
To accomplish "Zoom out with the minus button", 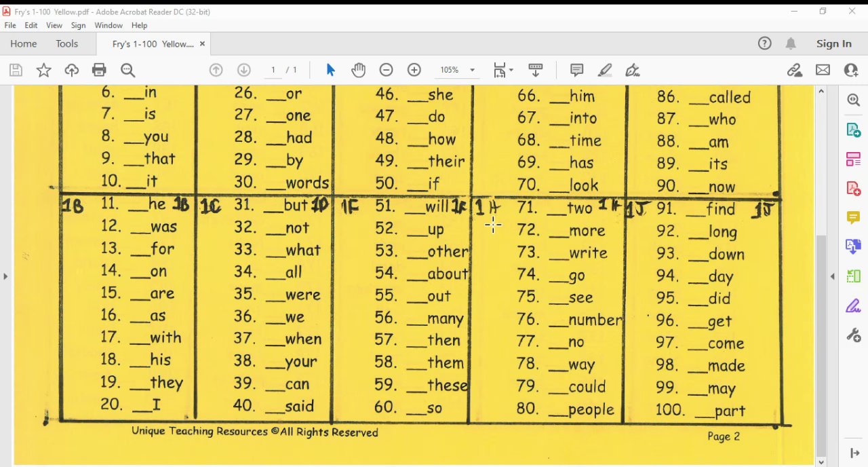I will click(386, 70).
